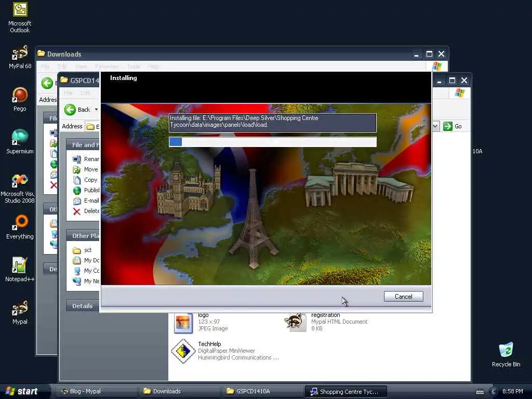Image resolution: width=532 pixels, height=399 pixels.
Task: Open My Documents in Other Places
Action: (86, 260)
